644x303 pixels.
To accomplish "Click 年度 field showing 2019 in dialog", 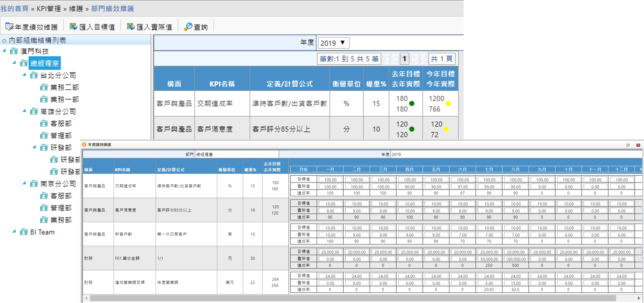I will click(516, 155).
